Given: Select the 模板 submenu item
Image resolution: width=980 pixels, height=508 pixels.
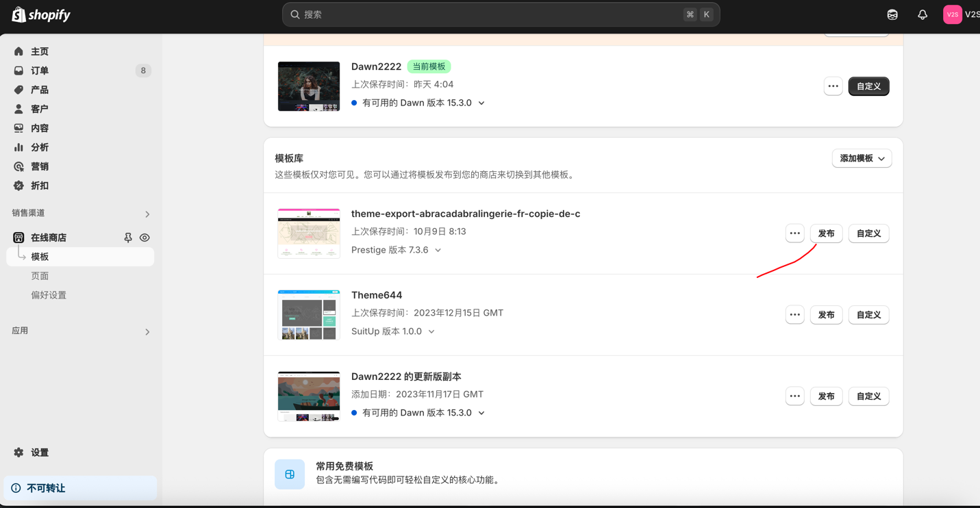Looking at the screenshot, I should coord(80,257).
